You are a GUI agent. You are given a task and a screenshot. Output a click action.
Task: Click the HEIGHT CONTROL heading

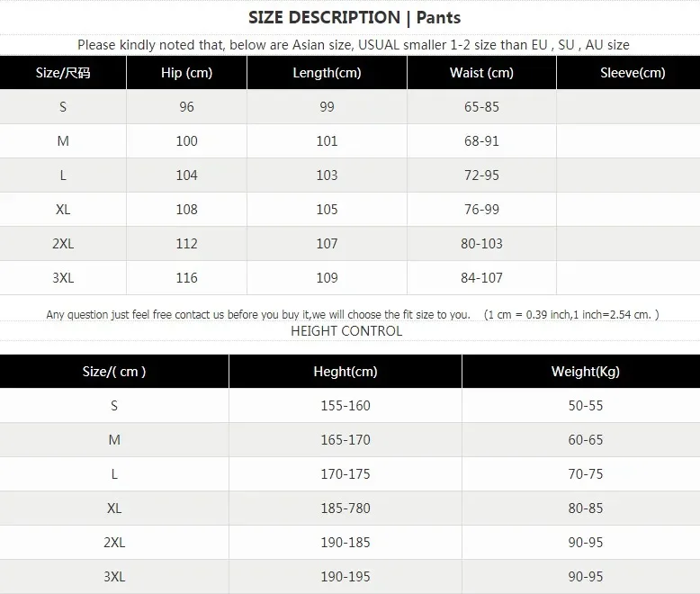tap(346, 331)
